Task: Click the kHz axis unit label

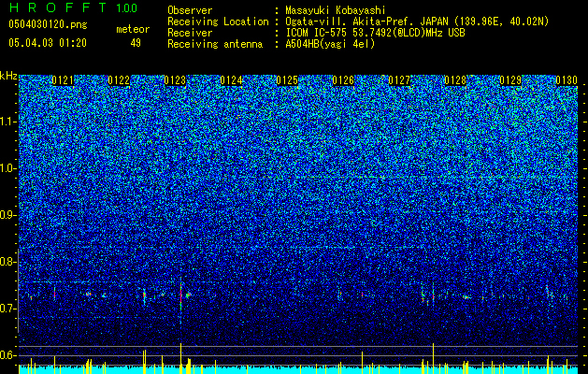Action: click(8, 76)
